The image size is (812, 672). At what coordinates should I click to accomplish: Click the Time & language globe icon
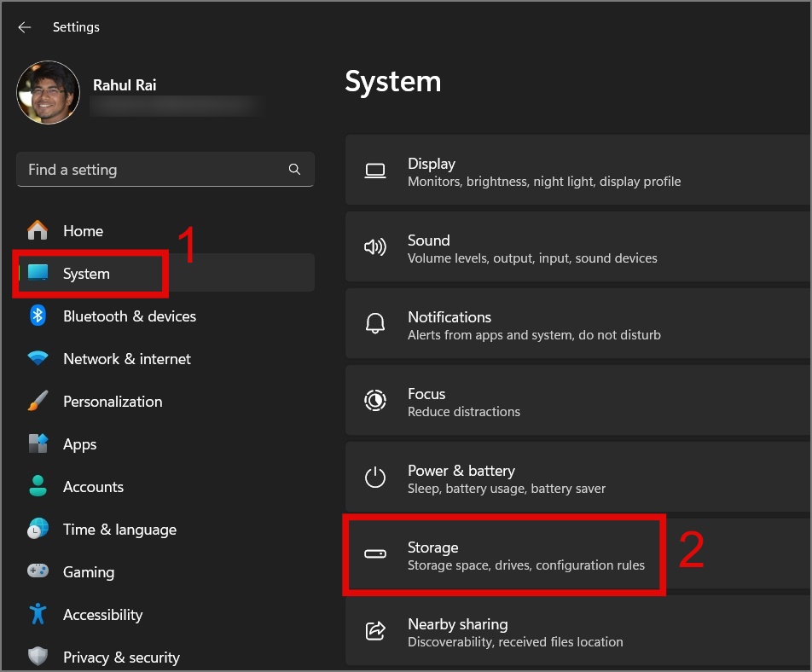[x=38, y=530]
